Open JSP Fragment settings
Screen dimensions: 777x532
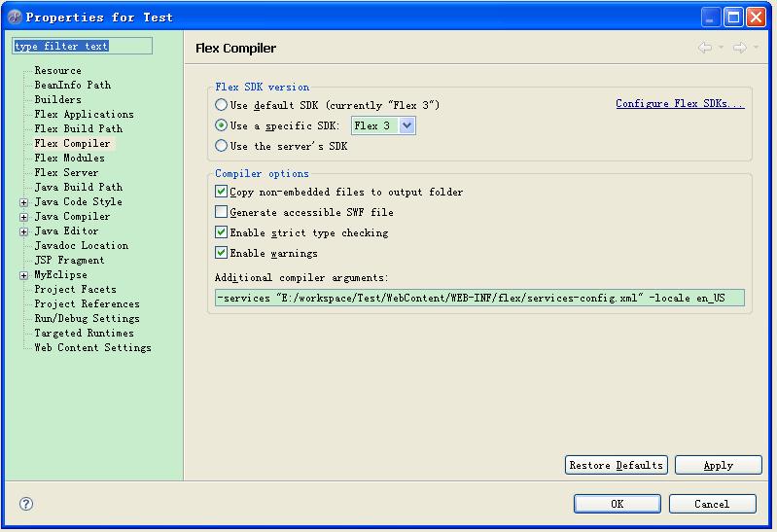[69, 260]
